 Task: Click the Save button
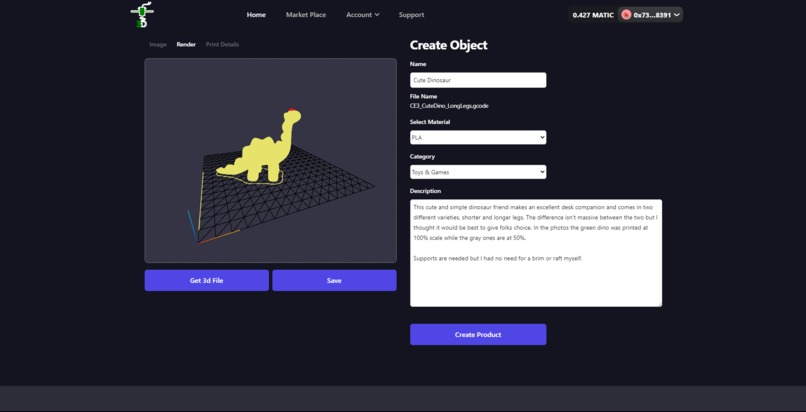coord(334,280)
